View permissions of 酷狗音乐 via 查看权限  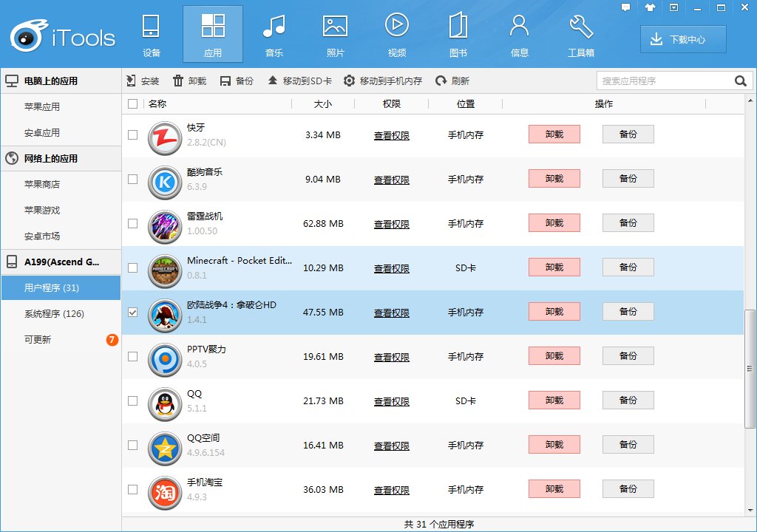point(392,179)
